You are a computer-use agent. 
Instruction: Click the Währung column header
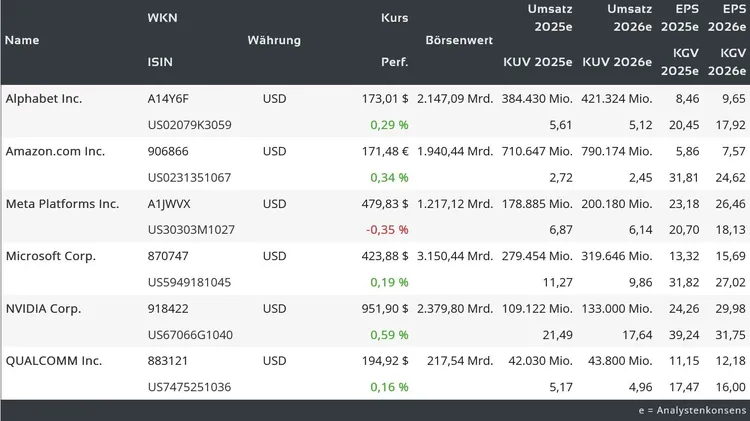[x=274, y=40]
